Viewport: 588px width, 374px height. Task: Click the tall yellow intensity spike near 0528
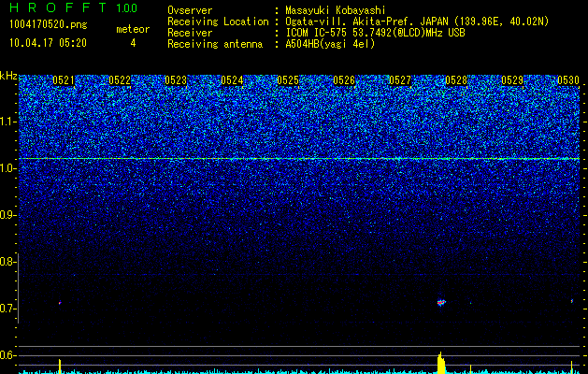coord(441,363)
